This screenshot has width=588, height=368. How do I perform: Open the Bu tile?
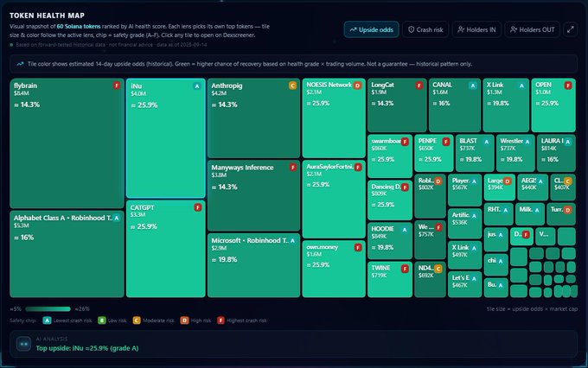pos(495,288)
